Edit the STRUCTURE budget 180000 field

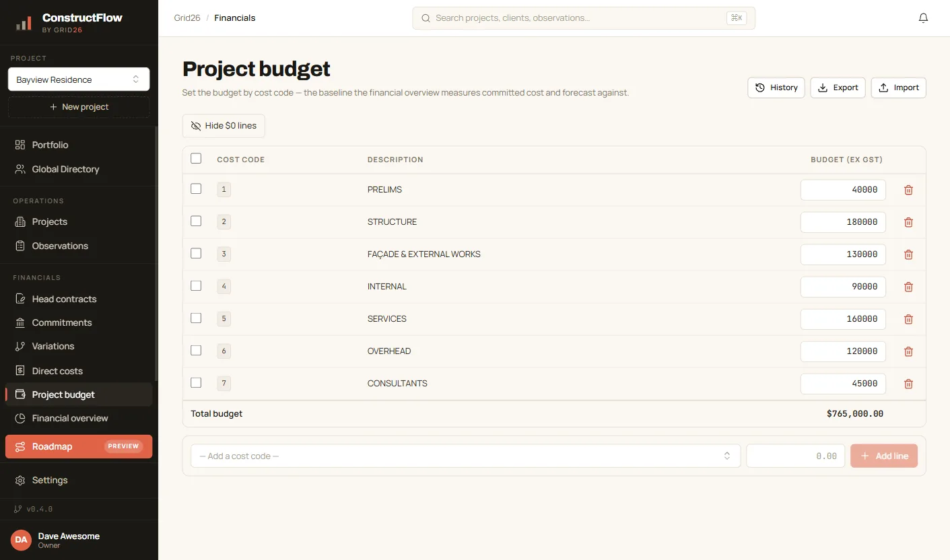(x=843, y=222)
